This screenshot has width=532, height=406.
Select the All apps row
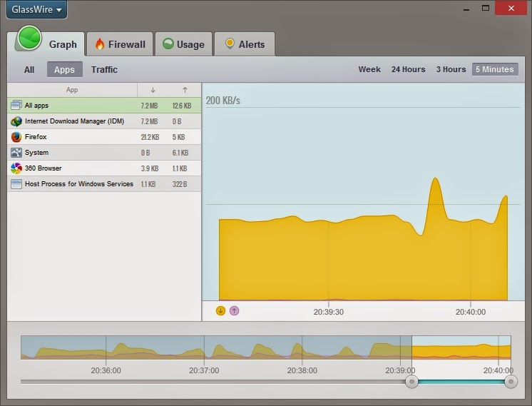[x=104, y=106]
